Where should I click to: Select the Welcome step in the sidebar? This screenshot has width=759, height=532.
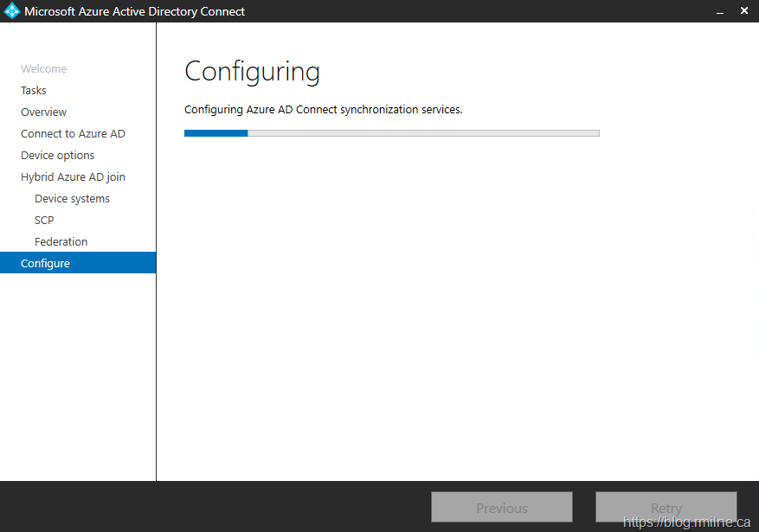[x=43, y=69]
